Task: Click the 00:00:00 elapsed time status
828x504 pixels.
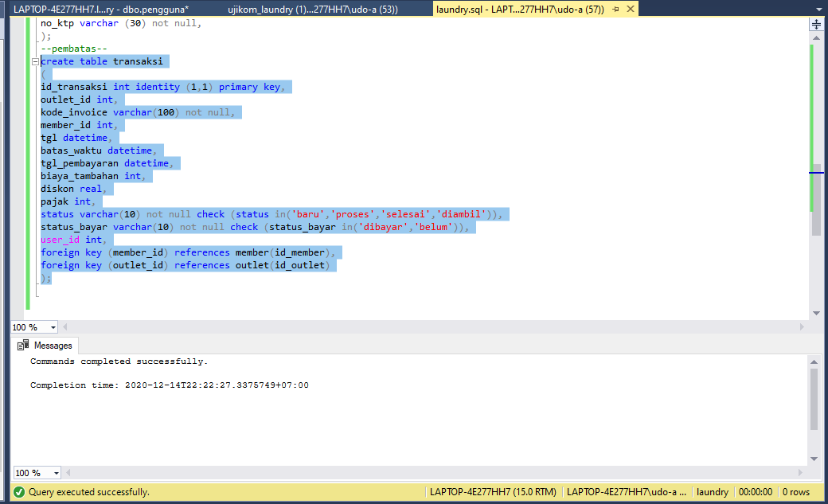Action: [756, 492]
